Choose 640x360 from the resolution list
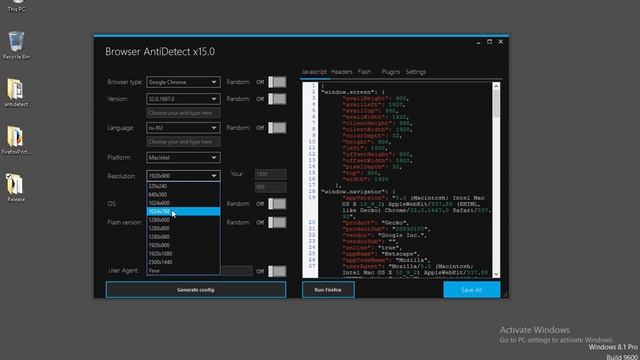The image size is (640, 360). [x=183, y=195]
